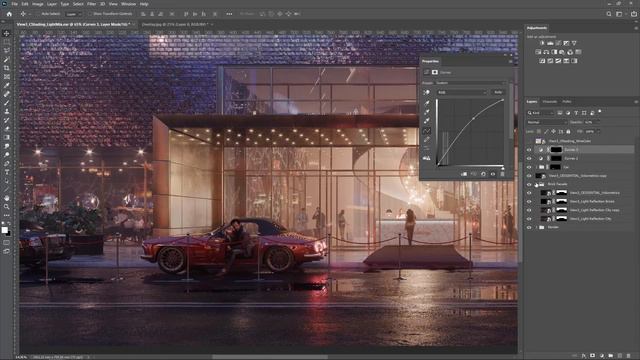Select the Brush tool
The width and height of the screenshot is (640, 360).
[x=6, y=103]
